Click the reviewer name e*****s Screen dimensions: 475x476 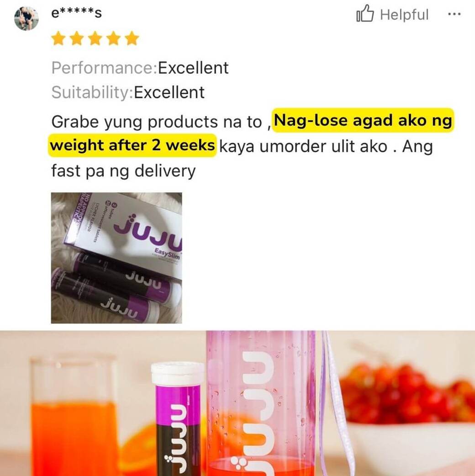coord(76,13)
